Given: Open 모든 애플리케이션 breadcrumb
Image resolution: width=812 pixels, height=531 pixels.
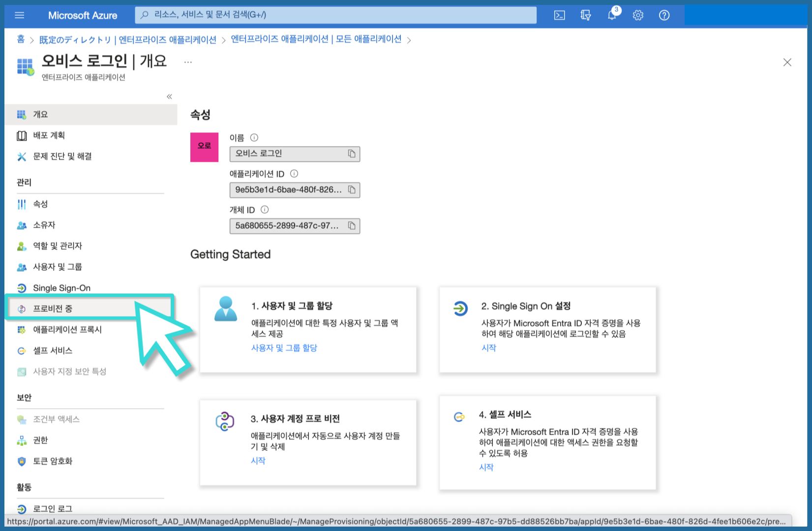Looking at the screenshot, I should tap(316, 39).
